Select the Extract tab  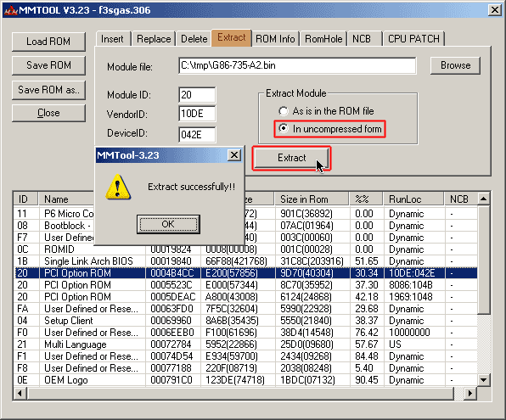tap(232, 37)
